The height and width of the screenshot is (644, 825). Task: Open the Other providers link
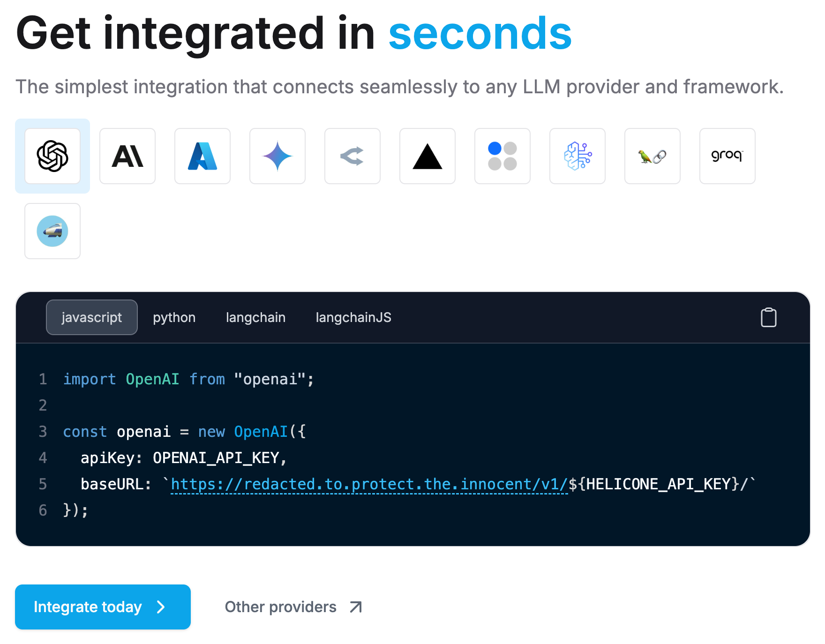[x=293, y=607]
